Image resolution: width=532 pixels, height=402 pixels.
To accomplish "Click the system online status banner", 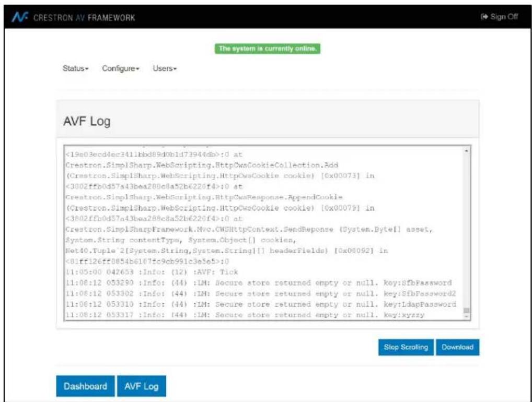I will [268, 49].
